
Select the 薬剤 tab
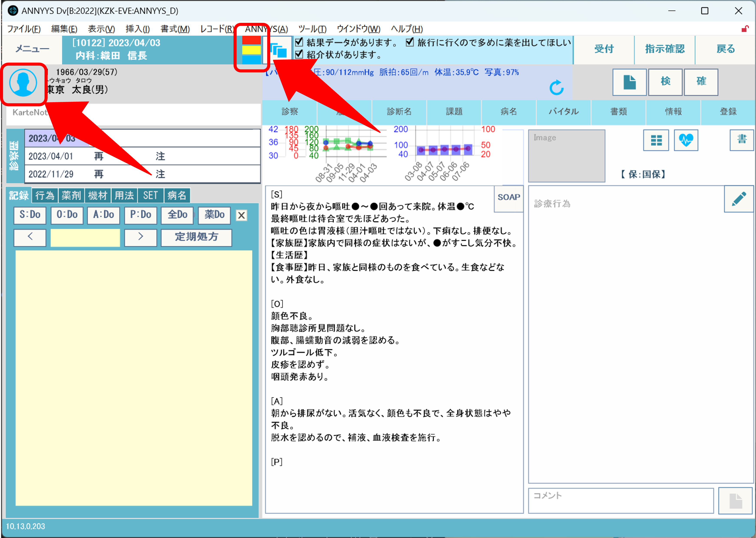(71, 195)
